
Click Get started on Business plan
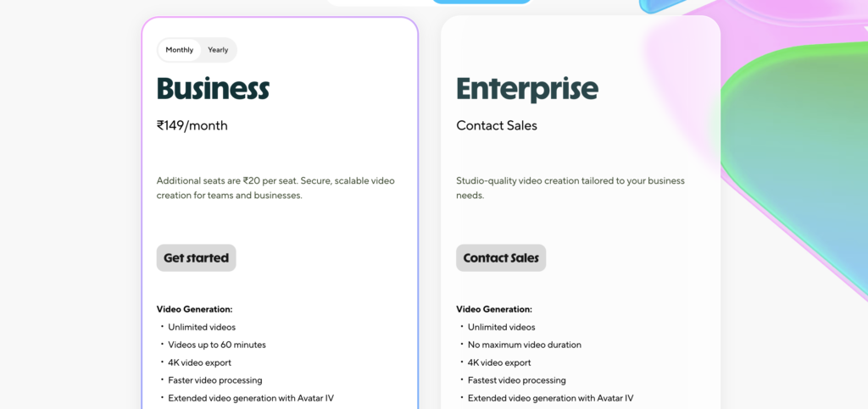click(196, 258)
